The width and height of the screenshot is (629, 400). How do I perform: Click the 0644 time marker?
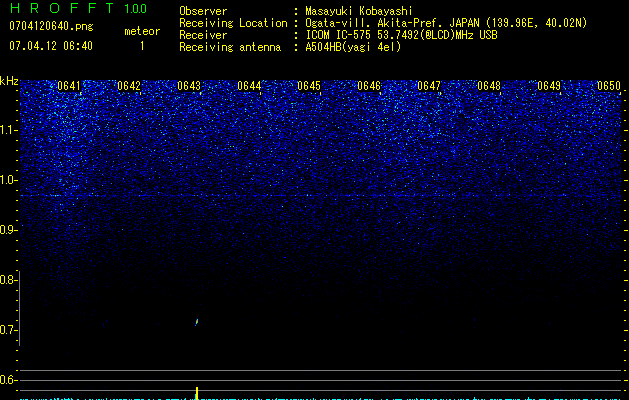(249, 86)
